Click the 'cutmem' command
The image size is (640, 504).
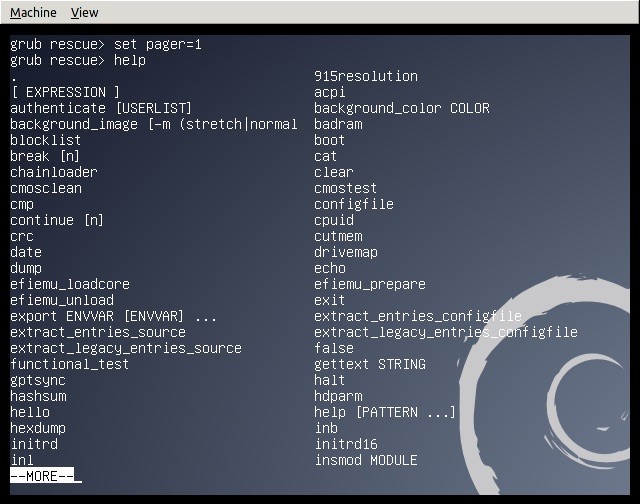click(x=338, y=236)
